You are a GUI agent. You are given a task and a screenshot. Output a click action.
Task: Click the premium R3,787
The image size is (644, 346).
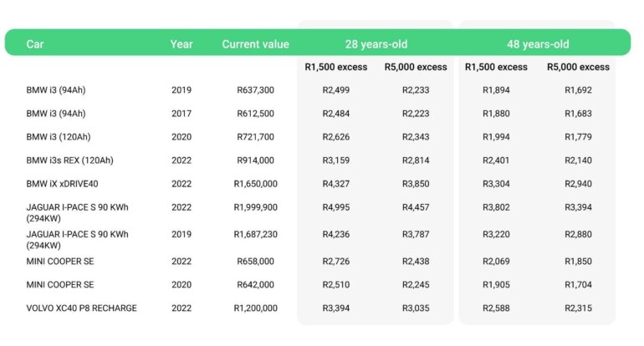click(x=416, y=234)
